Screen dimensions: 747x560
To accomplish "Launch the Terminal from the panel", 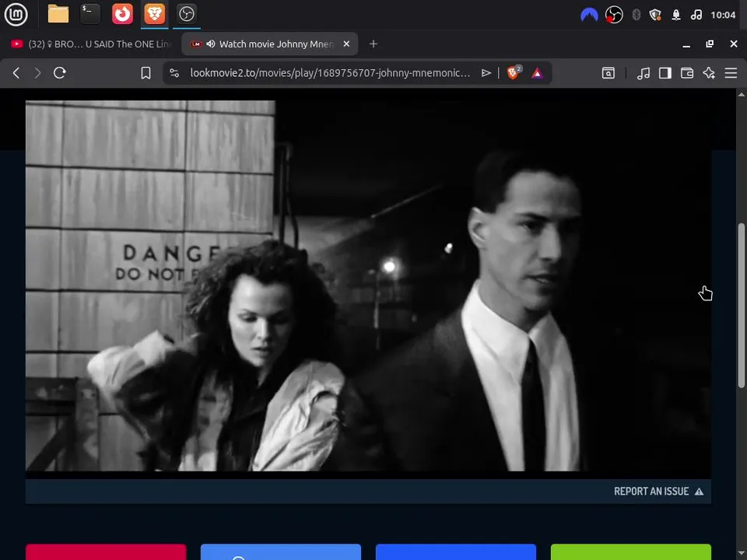I will (90, 14).
